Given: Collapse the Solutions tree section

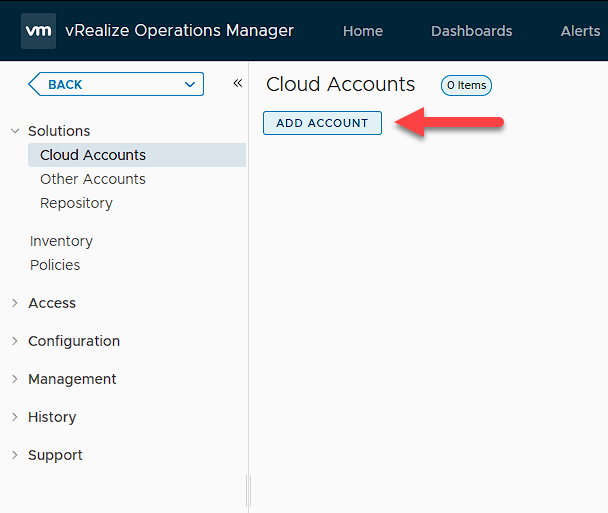Looking at the screenshot, I should pyautogui.click(x=15, y=131).
